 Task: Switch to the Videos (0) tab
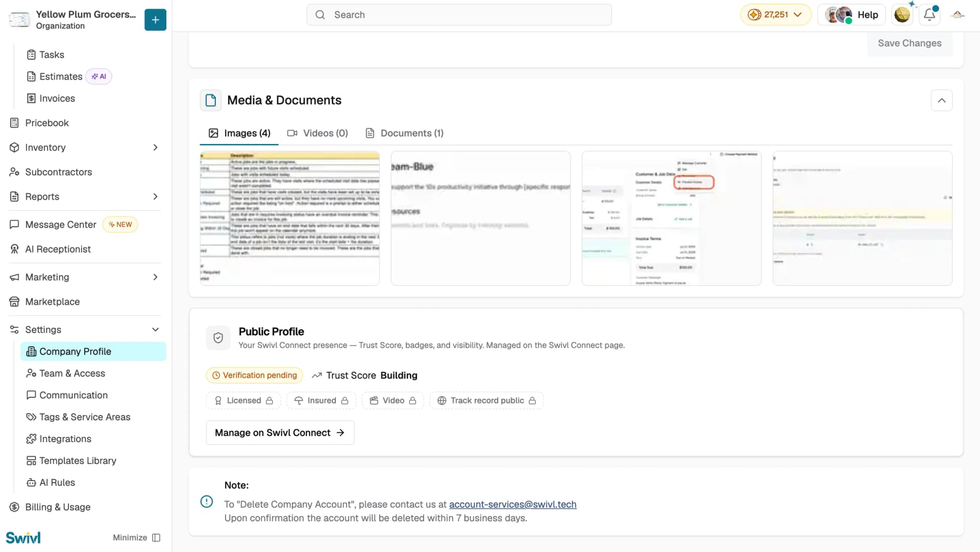[x=317, y=133]
